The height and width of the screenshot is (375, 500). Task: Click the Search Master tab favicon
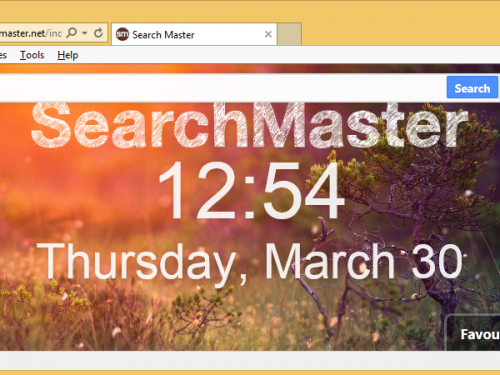[122, 34]
